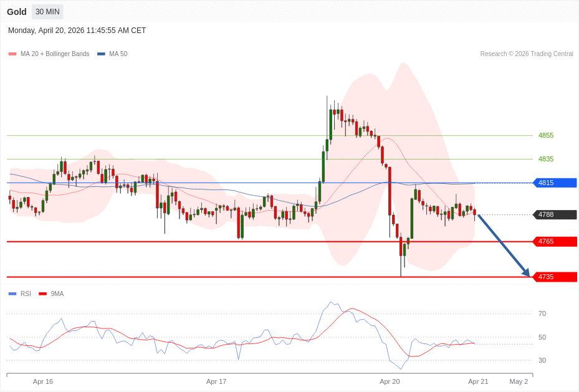The image size is (579, 392).
Task: Click the MA 20 + Bollinger Bands legend swatch
Action: (x=12, y=54)
